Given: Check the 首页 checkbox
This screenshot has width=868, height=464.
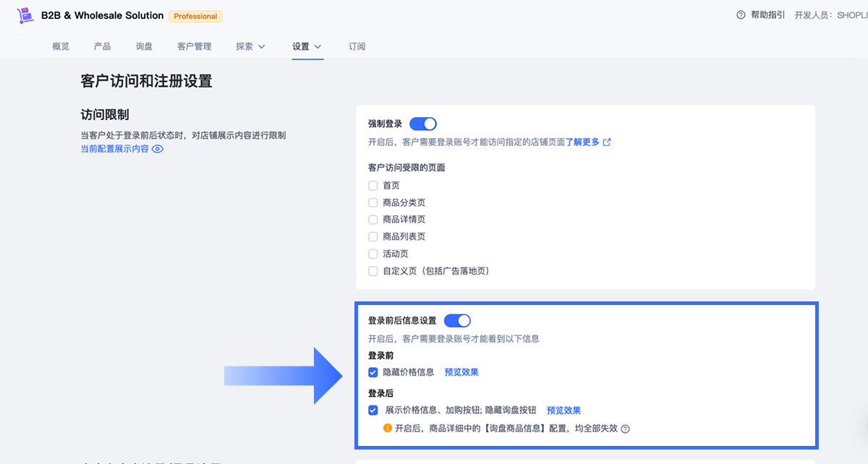Looking at the screenshot, I should tap(373, 186).
